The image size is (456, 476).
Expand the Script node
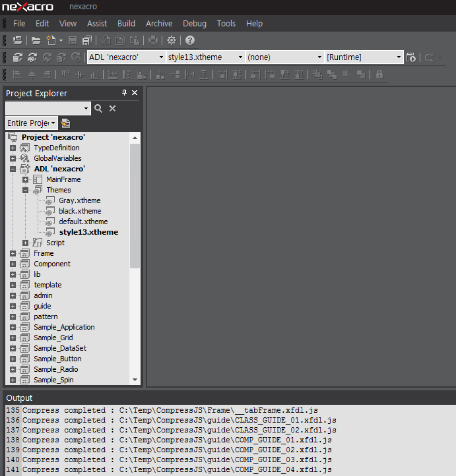click(x=25, y=243)
